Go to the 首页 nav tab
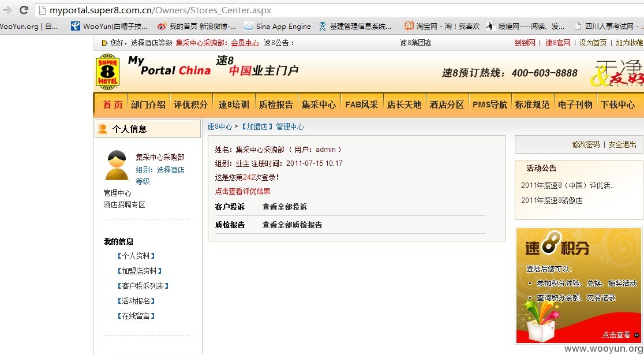The image size is (644, 354). [x=113, y=105]
